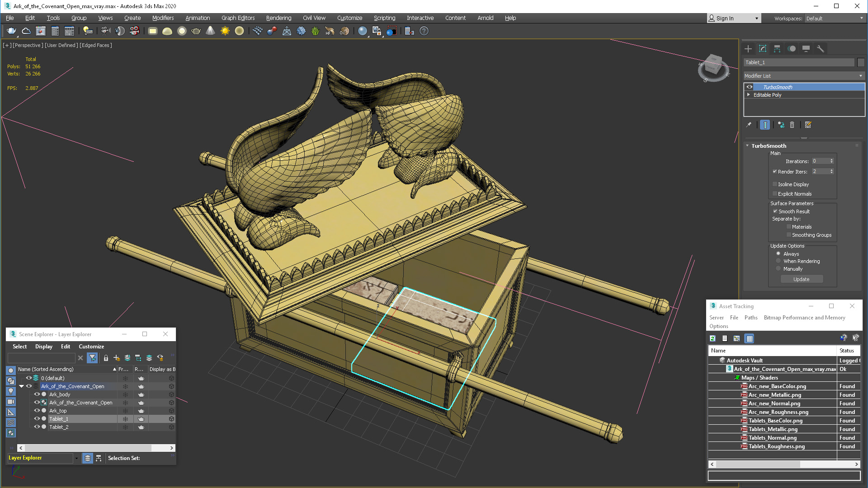
Task: Open the Modifiers menu
Action: pos(163,18)
